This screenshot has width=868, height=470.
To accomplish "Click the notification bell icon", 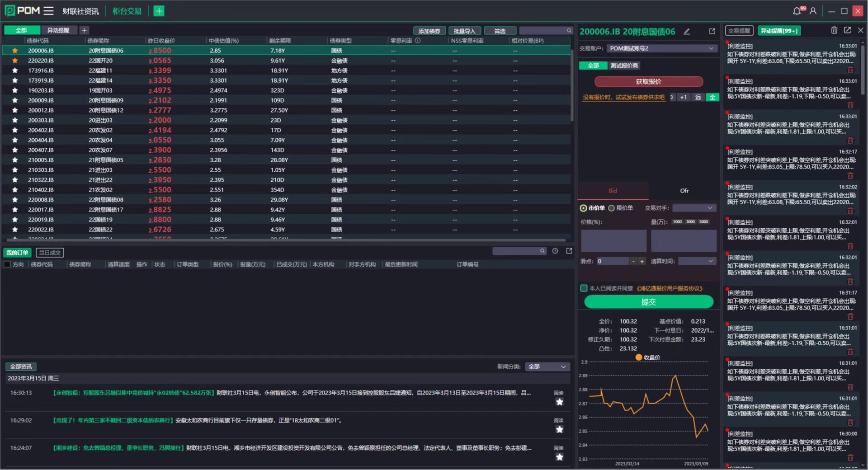I will coord(797,11).
